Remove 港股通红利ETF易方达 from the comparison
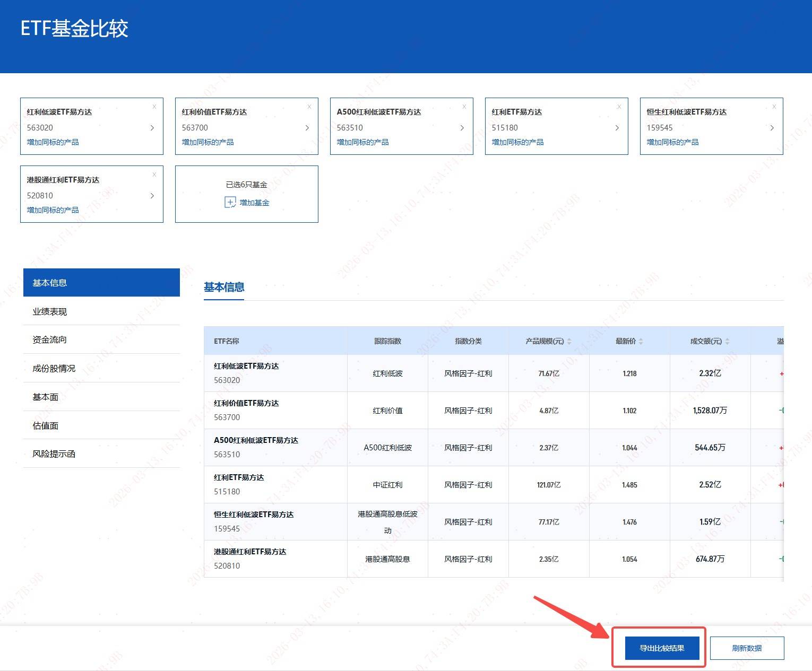This screenshot has height=671, width=812. point(154,175)
